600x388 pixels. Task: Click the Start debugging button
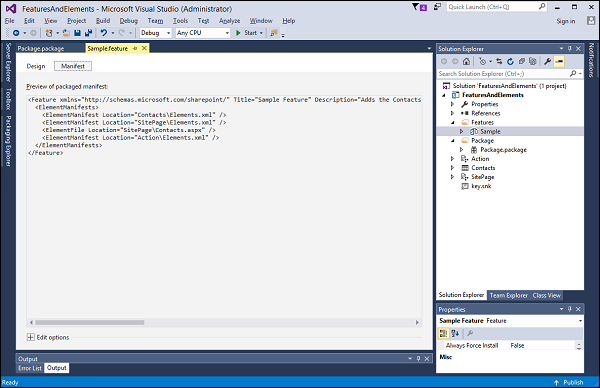247,33
